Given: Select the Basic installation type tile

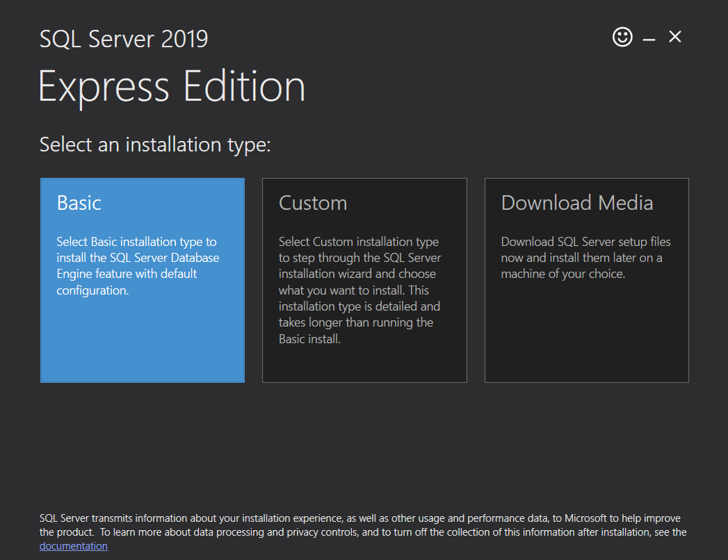Looking at the screenshot, I should click(143, 280).
